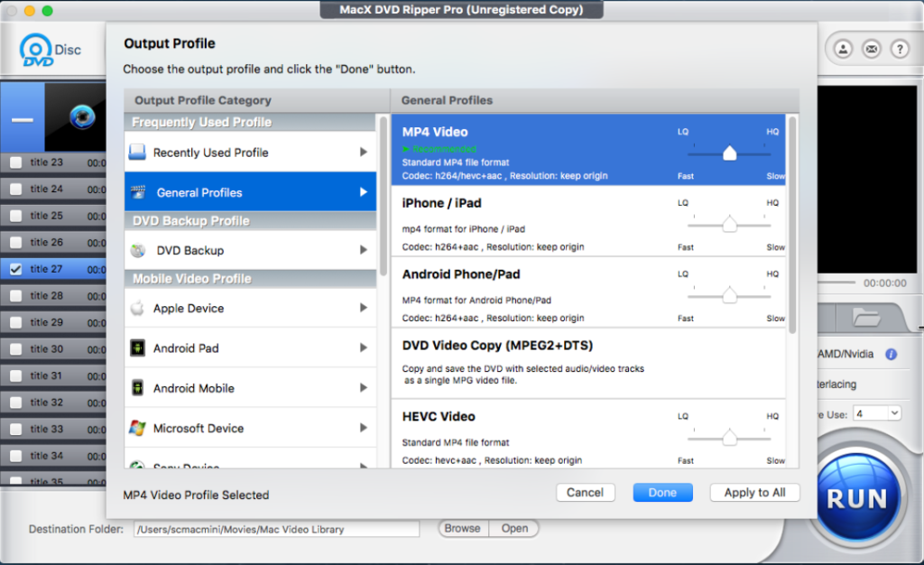The height and width of the screenshot is (565, 924).
Task: Open the help question mark icon
Action: click(x=900, y=49)
